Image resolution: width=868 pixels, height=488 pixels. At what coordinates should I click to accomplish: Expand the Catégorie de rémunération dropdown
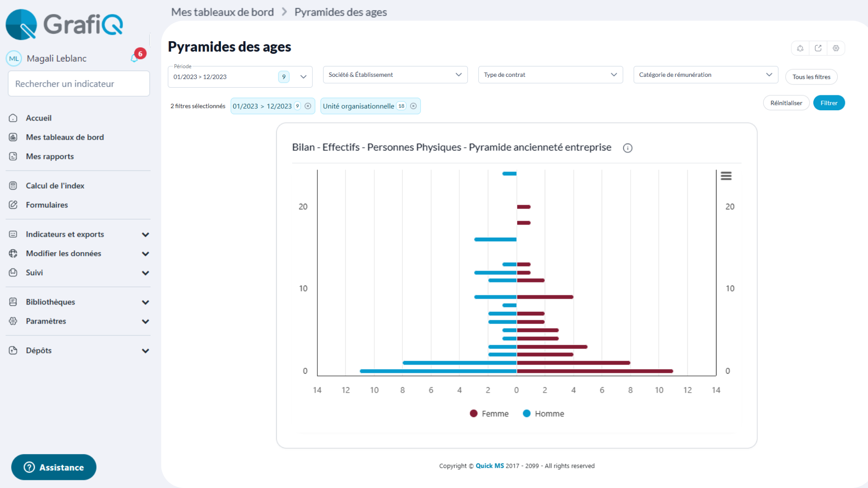[705, 75]
